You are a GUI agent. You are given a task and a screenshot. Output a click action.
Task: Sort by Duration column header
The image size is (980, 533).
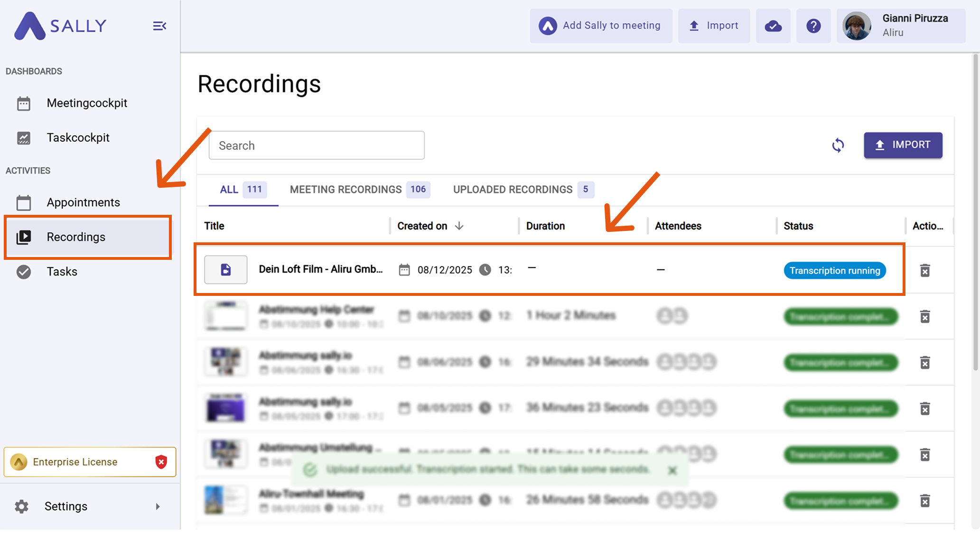coord(545,226)
